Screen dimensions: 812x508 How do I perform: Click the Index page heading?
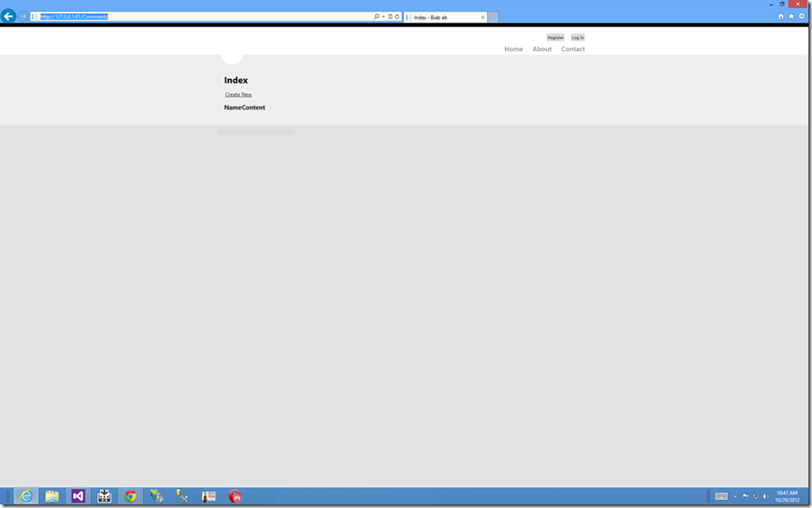pos(236,80)
